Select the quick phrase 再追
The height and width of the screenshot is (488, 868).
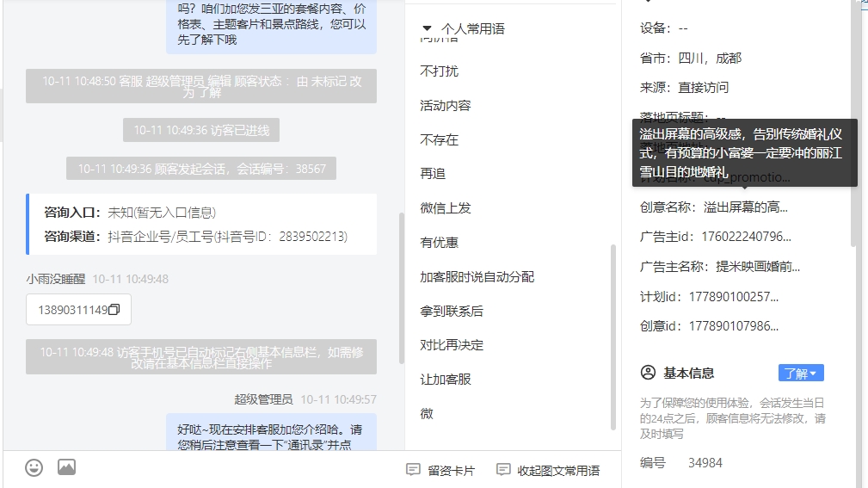pos(433,173)
